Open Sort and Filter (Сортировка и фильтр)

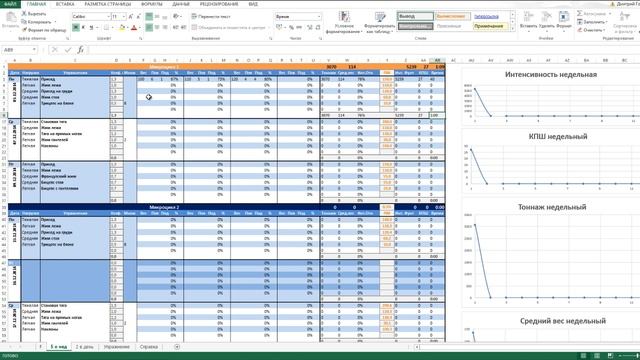(x=625, y=22)
